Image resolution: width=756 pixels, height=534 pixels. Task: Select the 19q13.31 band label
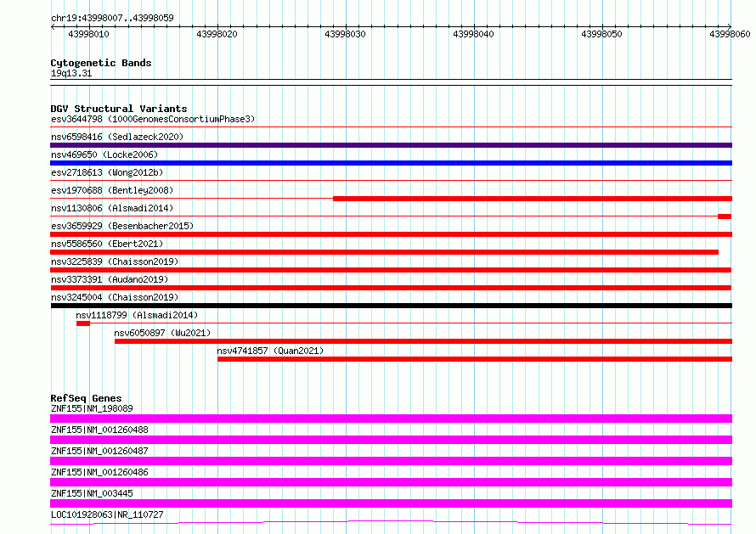click(x=71, y=73)
